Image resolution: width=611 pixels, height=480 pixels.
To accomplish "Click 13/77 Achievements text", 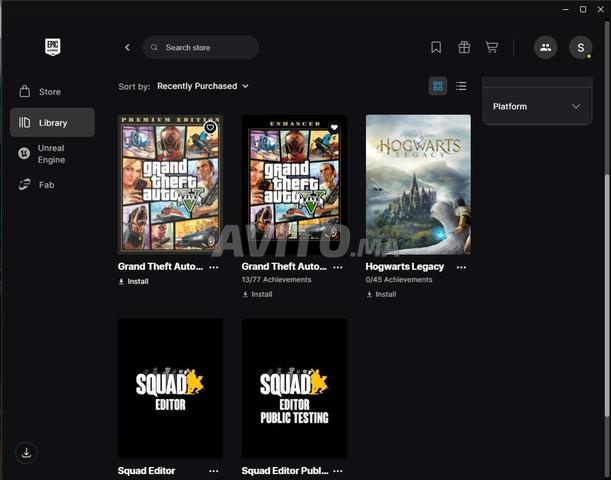I will pyautogui.click(x=276, y=280).
